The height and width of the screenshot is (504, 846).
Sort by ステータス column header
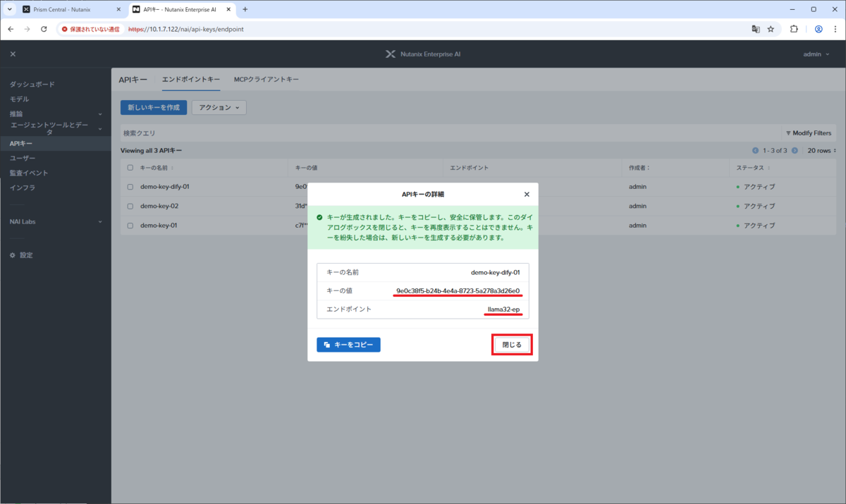[752, 168]
